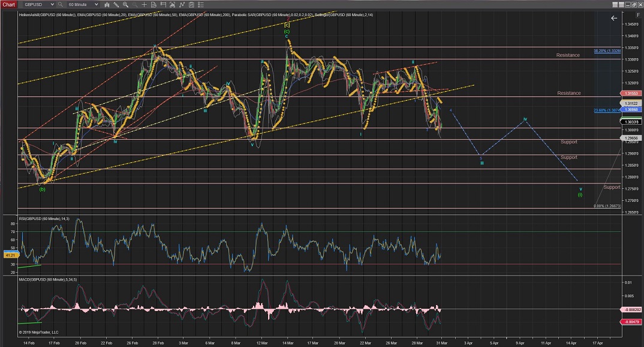
Task: Open the data series icon
Action: [154, 5]
